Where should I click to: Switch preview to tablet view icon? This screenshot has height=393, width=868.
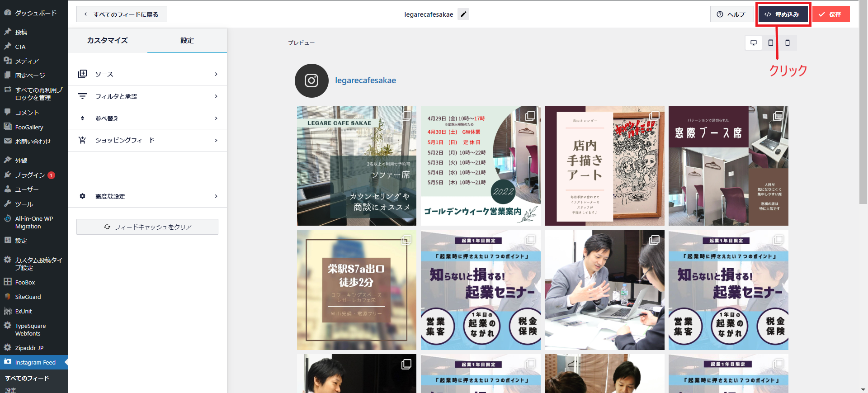click(771, 43)
